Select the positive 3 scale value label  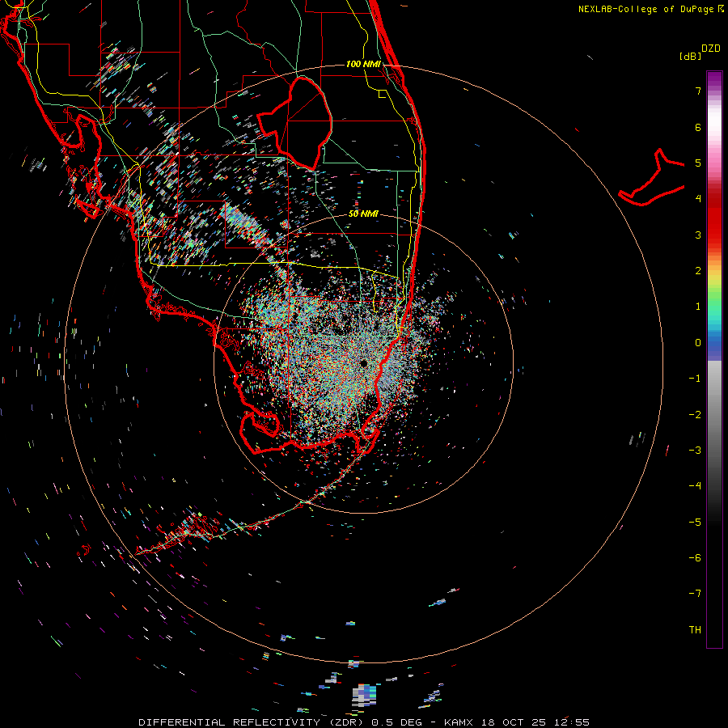[x=698, y=235]
